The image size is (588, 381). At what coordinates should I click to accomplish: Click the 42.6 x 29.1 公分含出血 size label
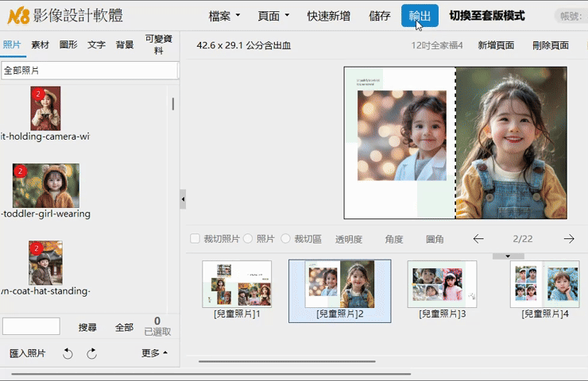pyautogui.click(x=244, y=45)
